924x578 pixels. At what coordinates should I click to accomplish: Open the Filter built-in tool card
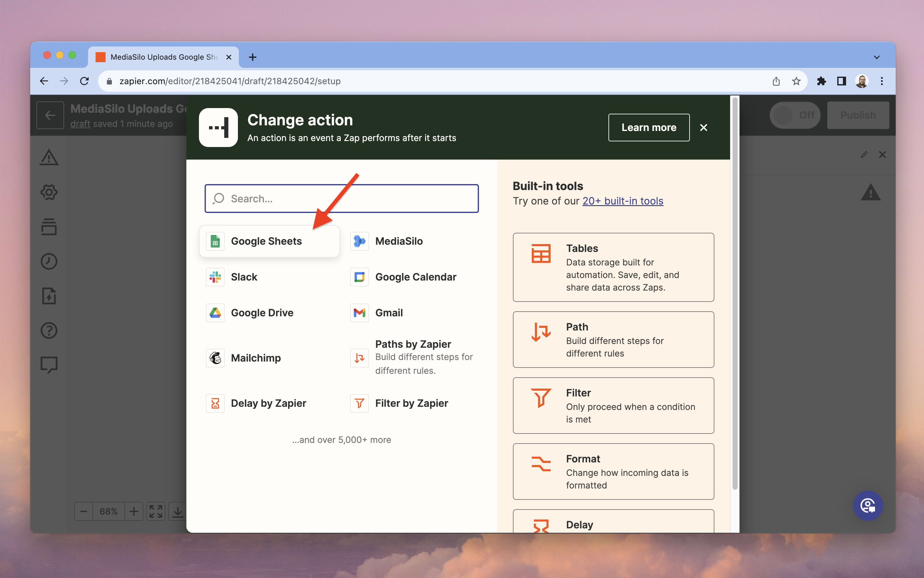tap(613, 406)
